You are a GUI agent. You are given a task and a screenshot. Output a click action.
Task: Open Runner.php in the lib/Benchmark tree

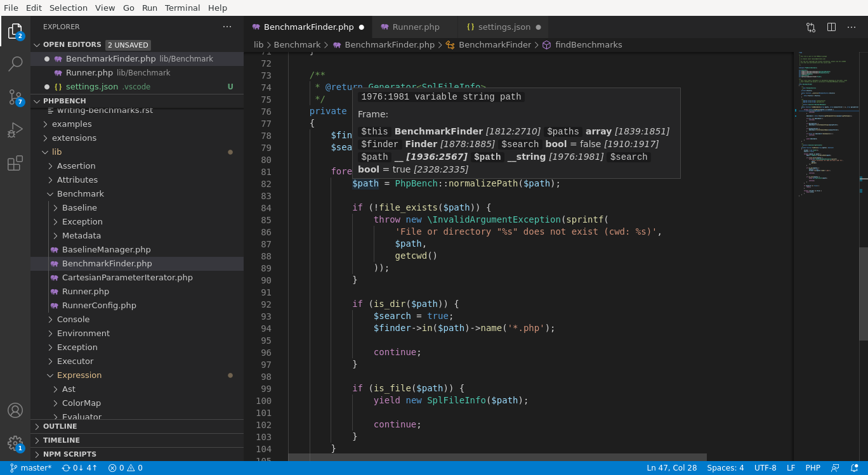click(x=137, y=292)
